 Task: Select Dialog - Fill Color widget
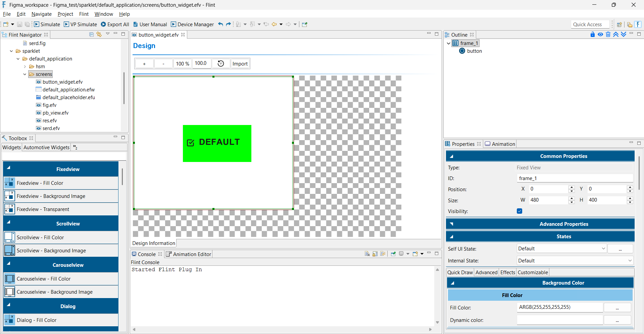[x=61, y=320]
